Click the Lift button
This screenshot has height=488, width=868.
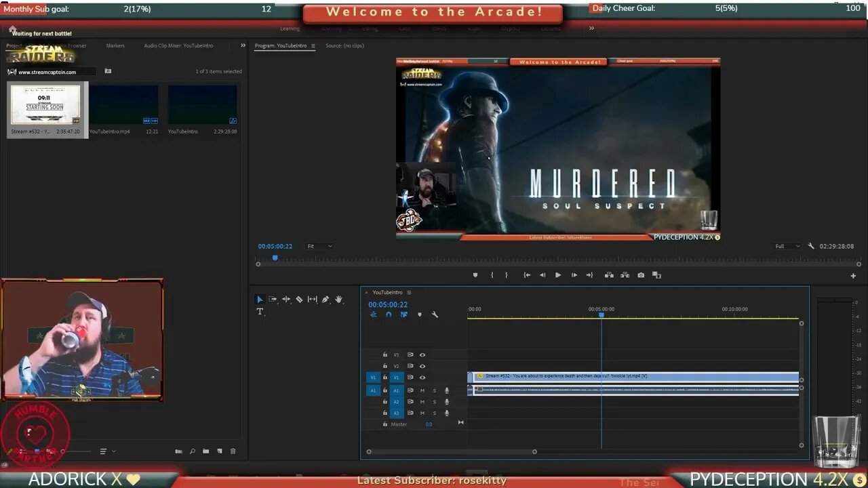pos(609,275)
